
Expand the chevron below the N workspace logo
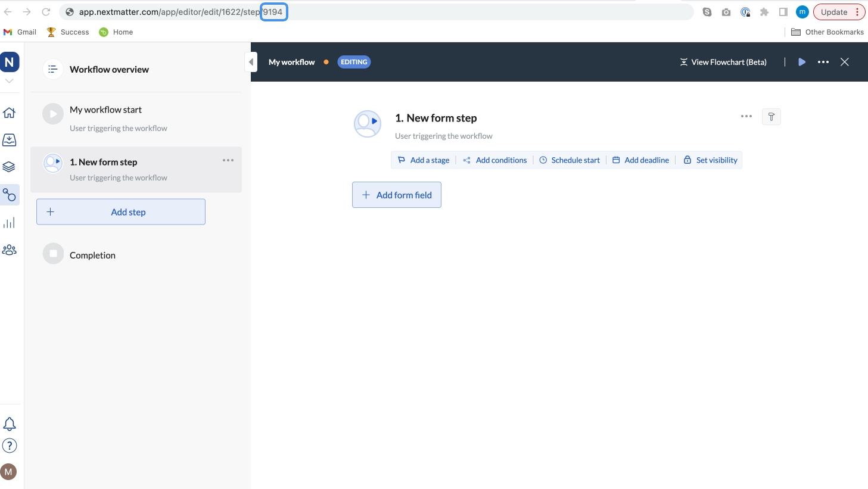click(x=10, y=79)
